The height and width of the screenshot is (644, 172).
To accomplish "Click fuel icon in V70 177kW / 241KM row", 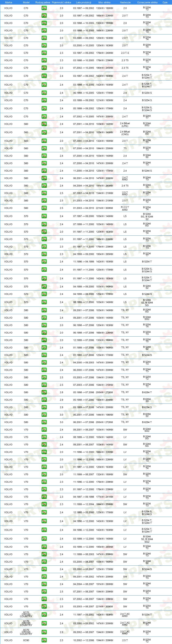I will point(44,497).
